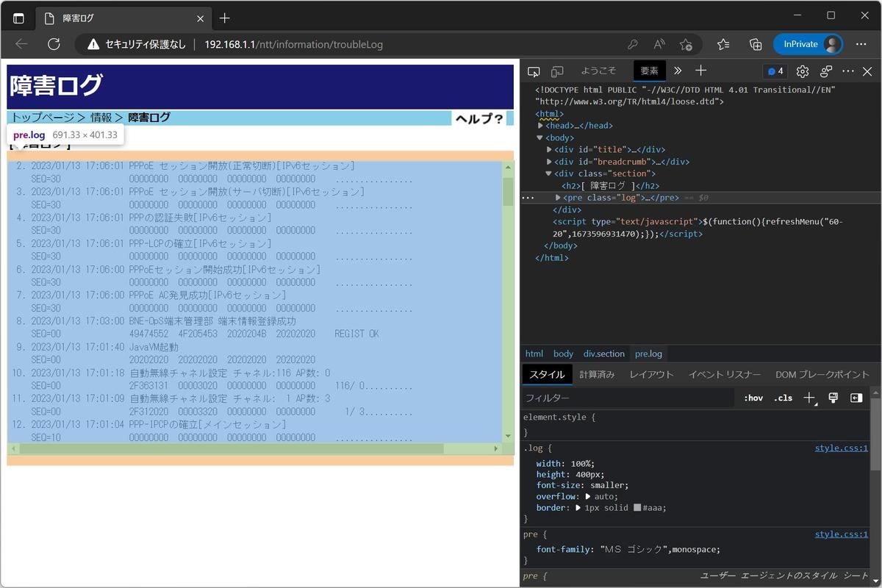Click the 障害ログ browser tab
The width and height of the screenshot is (882, 588).
(122, 18)
